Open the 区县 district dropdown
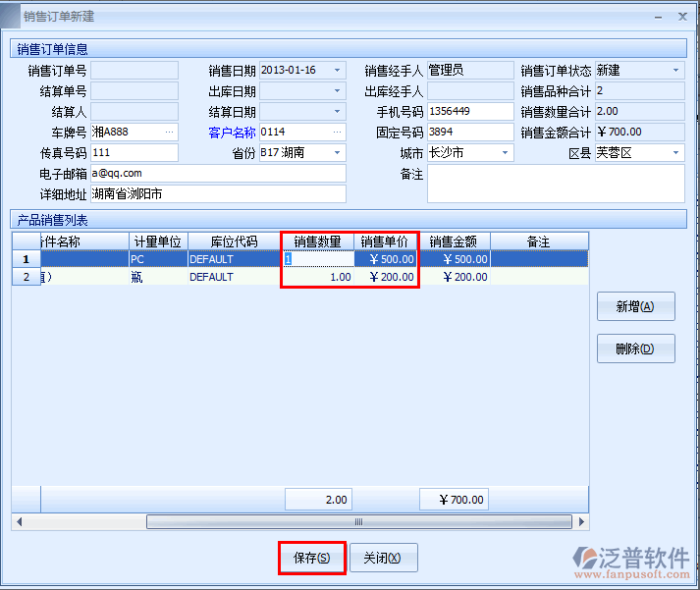The height and width of the screenshot is (590, 700). 675,152
